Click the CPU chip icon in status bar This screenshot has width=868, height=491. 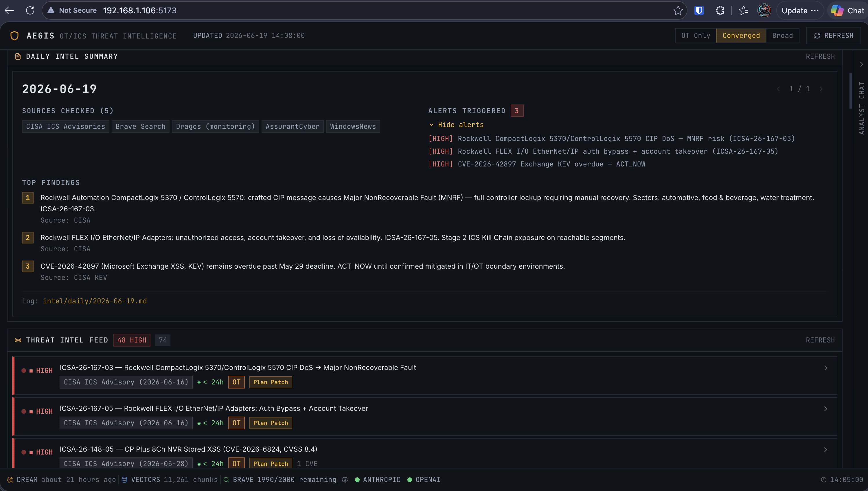(345, 479)
